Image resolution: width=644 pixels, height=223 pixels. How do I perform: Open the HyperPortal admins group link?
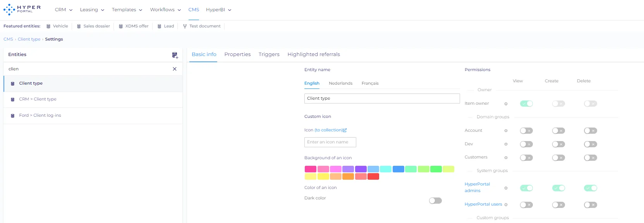point(477,187)
